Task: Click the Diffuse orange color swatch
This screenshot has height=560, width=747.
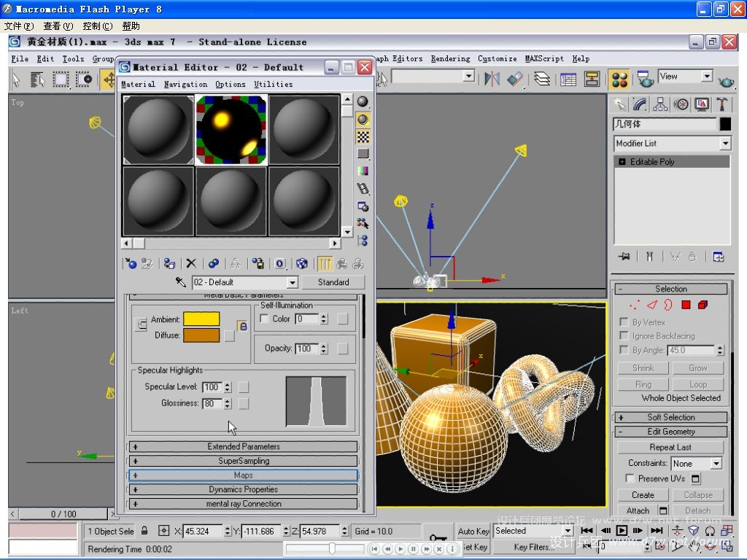Action: [201, 335]
